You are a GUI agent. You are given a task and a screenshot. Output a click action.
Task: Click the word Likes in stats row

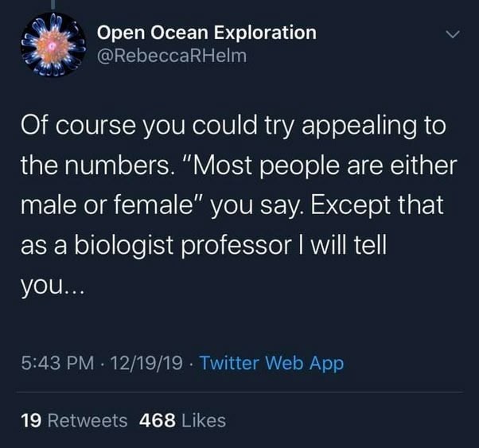[x=203, y=420]
